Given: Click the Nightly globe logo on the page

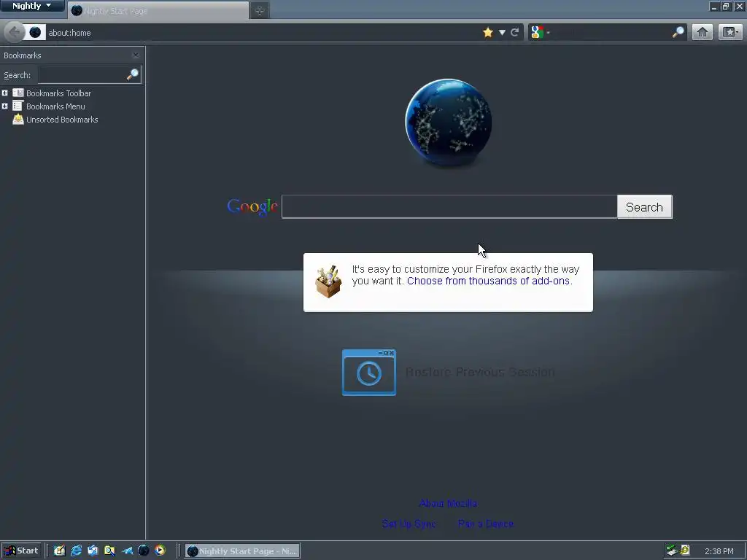Looking at the screenshot, I should point(449,122).
